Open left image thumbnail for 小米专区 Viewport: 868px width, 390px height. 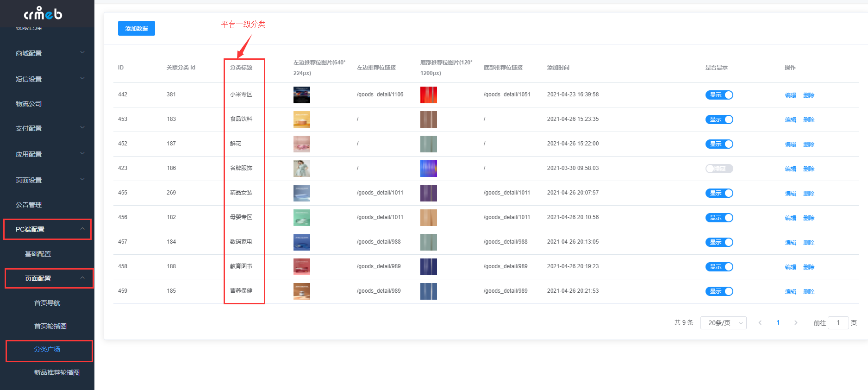click(x=302, y=95)
